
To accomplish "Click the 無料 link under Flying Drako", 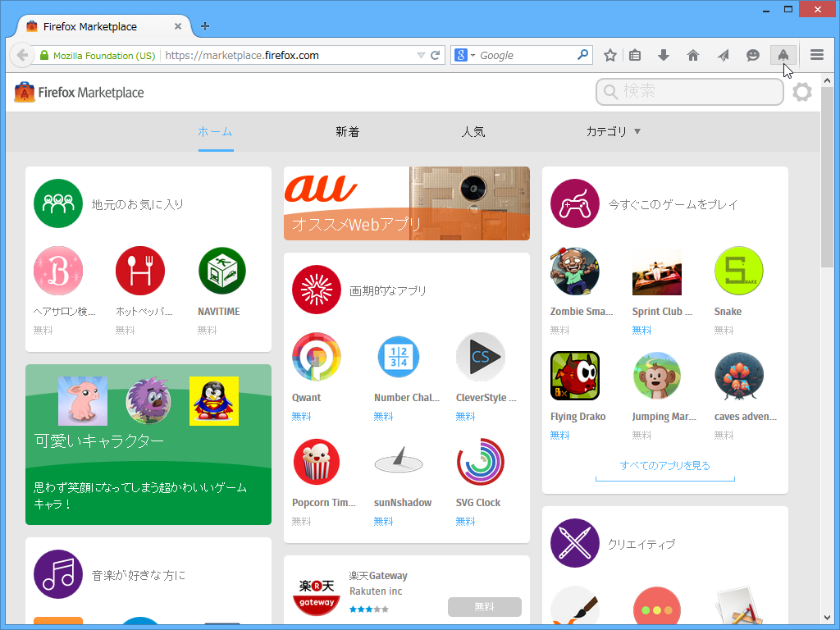I will 559,435.
